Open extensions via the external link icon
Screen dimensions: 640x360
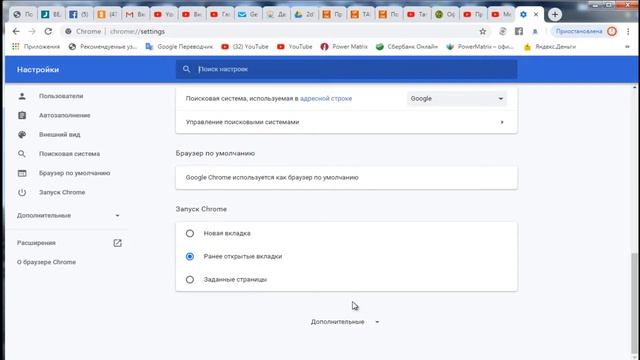point(117,243)
